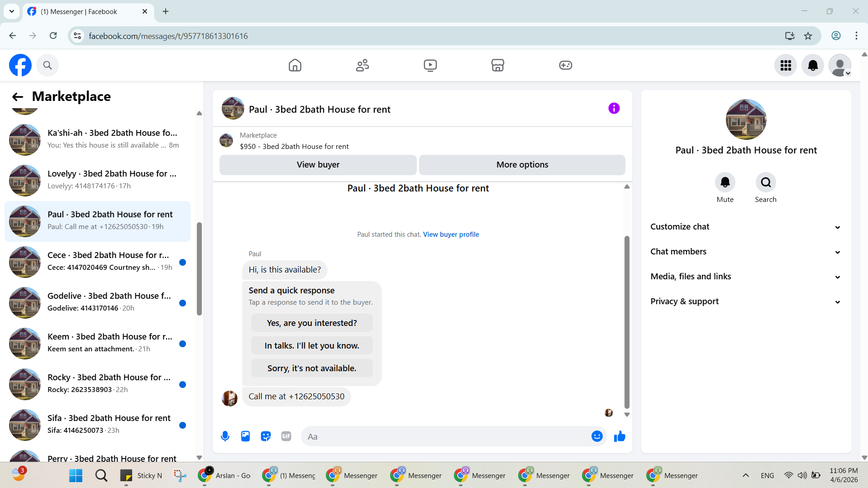Open the Facebook menu grid icon

tap(786, 65)
